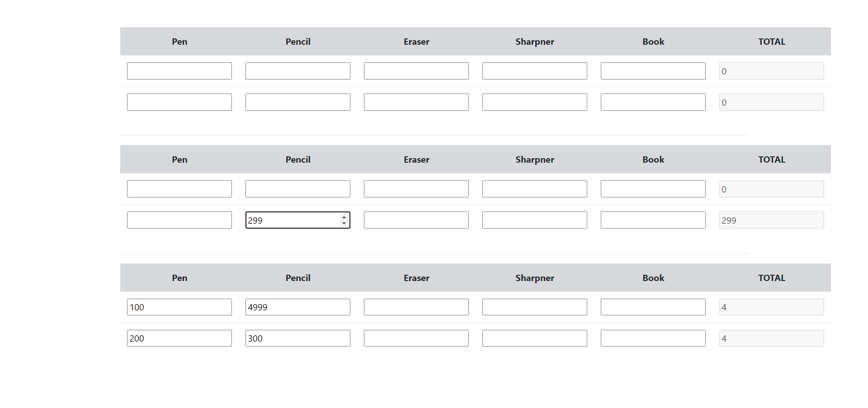Image resolution: width=868 pixels, height=408 pixels.
Task: Click the Sharpner header in the last table
Action: click(534, 278)
